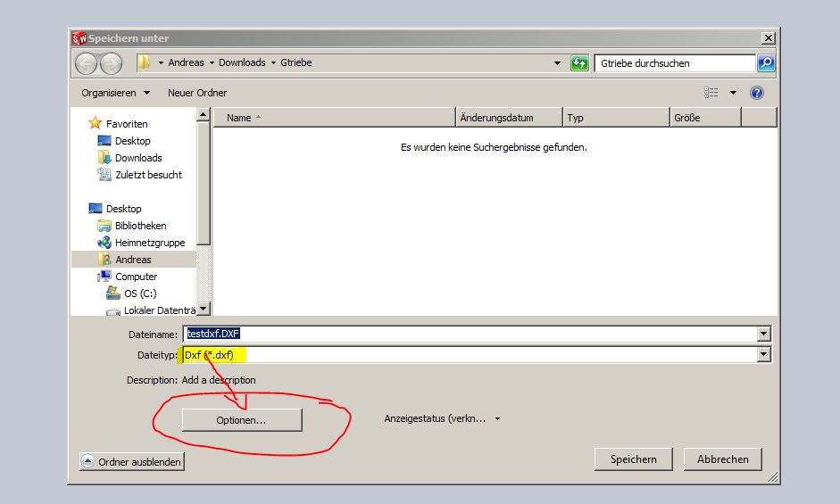Click the sidebar scrollbar down arrow
Viewport: 840px width, 504px height.
pyautogui.click(x=203, y=309)
